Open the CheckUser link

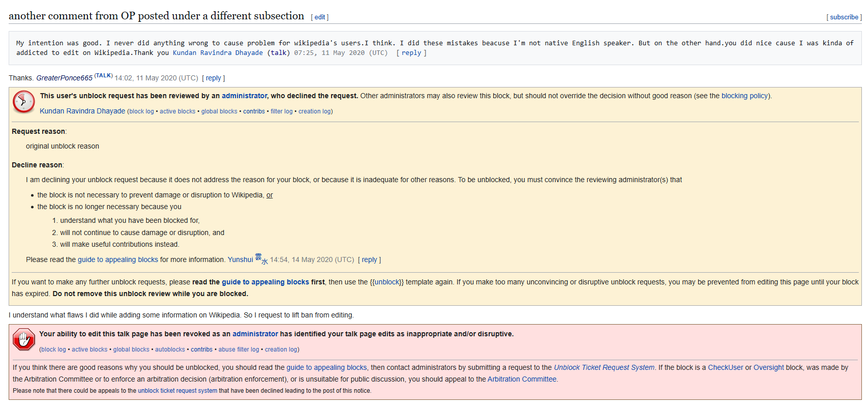(726, 367)
